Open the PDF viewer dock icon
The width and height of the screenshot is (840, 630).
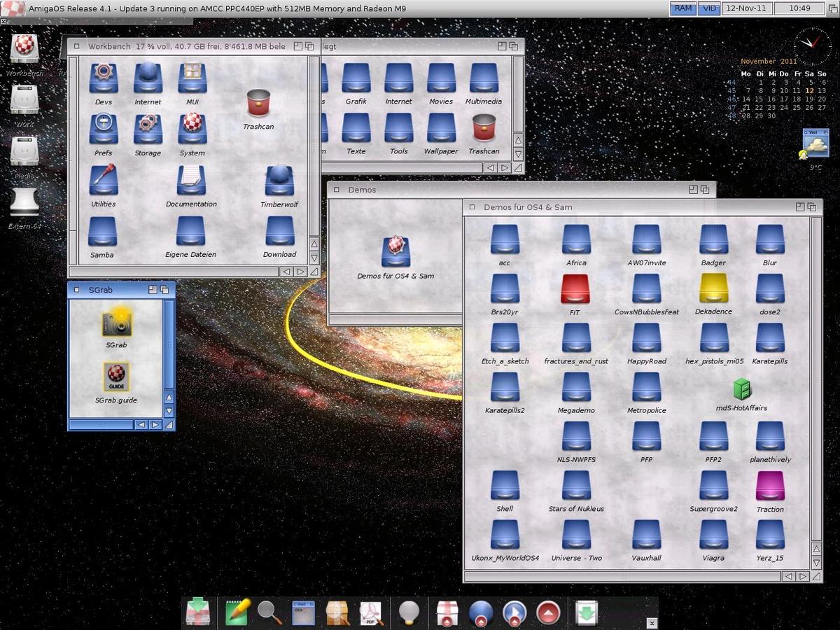click(371, 612)
